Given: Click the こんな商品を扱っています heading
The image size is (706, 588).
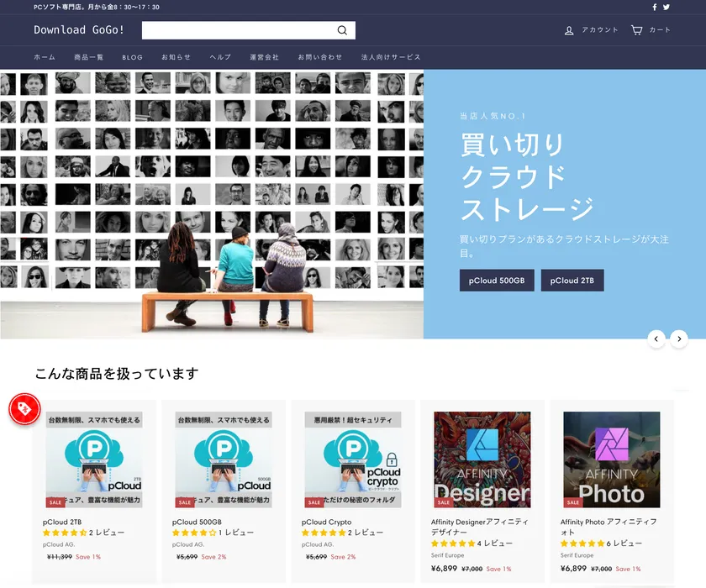Looking at the screenshot, I should coord(117,374).
